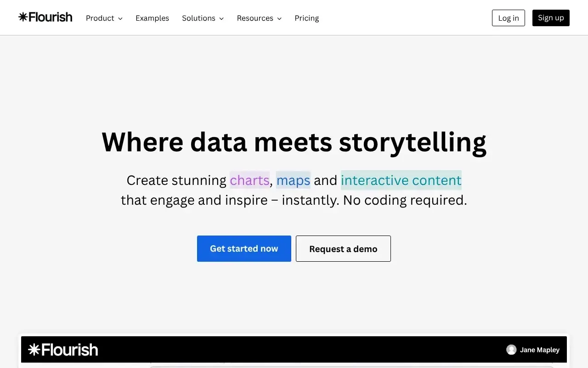Click the Request a demo button
Image resolution: width=588 pixels, height=368 pixels.
pyautogui.click(x=343, y=249)
